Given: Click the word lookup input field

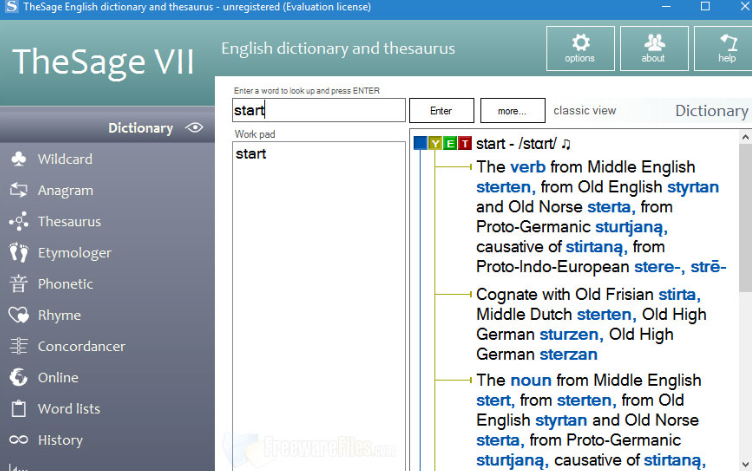Looking at the screenshot, I should (318, 110).
